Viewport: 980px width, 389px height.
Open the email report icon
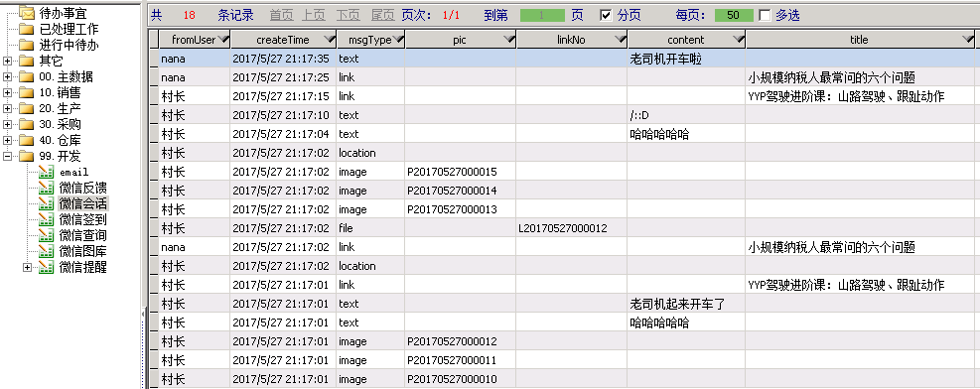(x=46, y=172)
